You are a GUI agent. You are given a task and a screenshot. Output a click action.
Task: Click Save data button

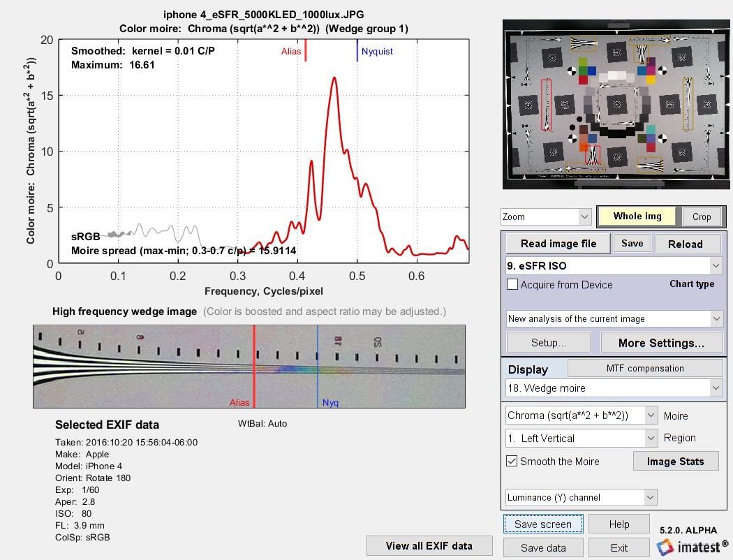[x=543, y=547]
